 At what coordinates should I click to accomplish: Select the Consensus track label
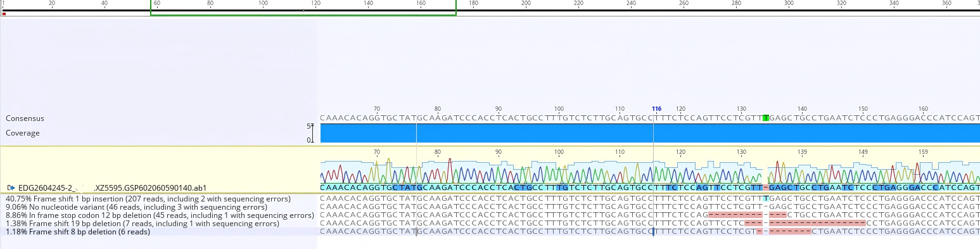tap(25, 118)
